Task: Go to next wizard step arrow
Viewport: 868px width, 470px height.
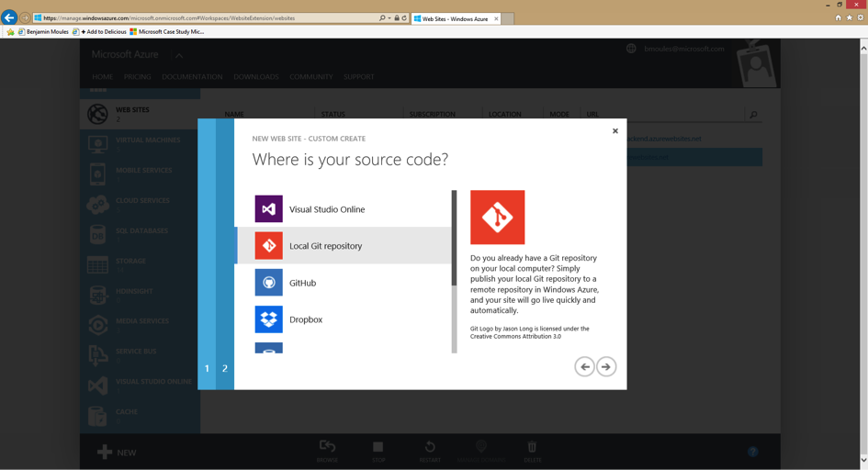Action: click(x=606, y=366)
